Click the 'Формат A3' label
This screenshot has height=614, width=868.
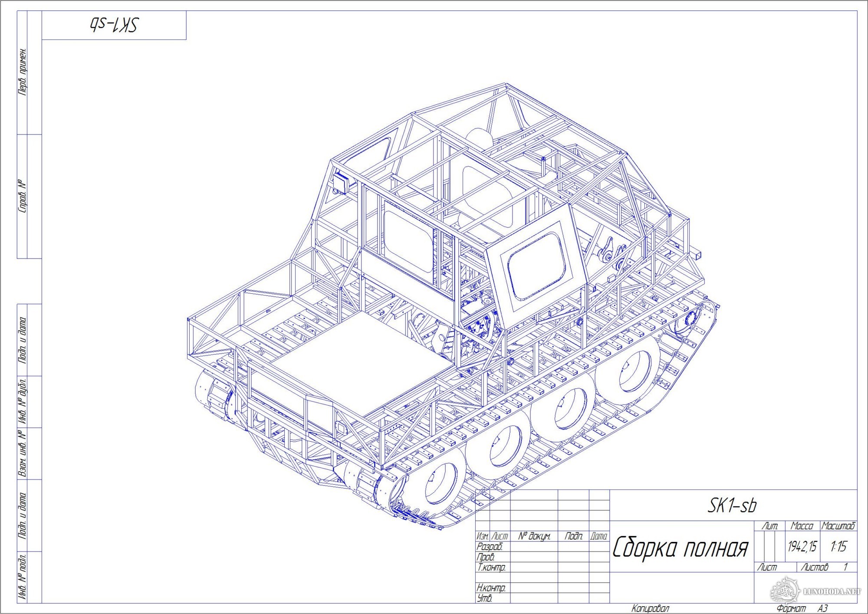pos(802,608)
